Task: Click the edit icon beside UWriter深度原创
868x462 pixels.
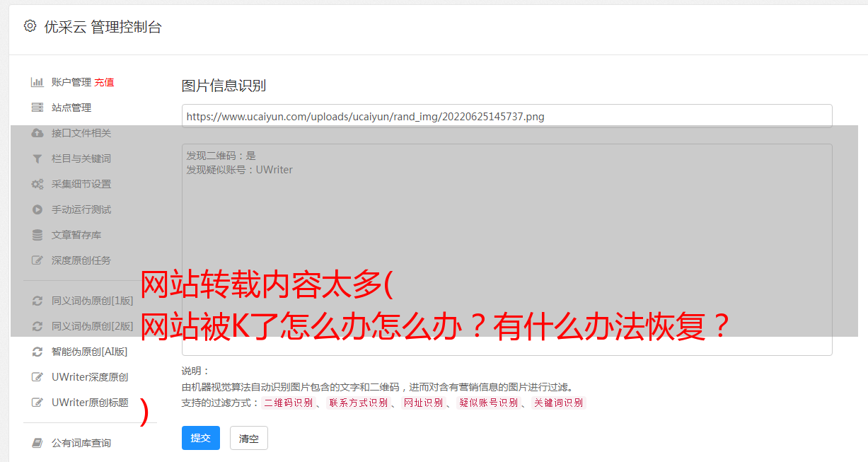Action: 37,377
